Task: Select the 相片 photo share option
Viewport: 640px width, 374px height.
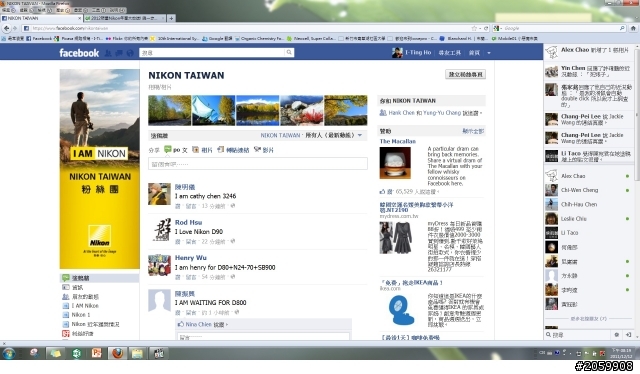Action: [202, 150]
